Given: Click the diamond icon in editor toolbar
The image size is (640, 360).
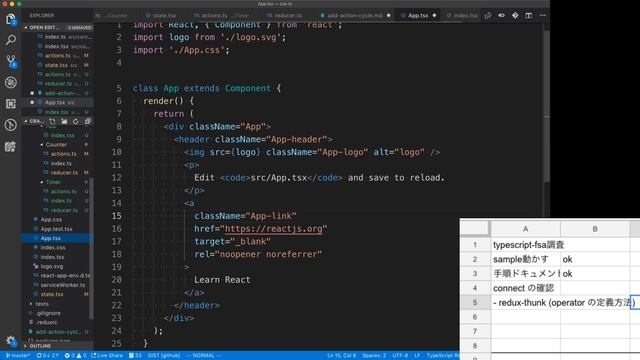Looking at the screenshot, I should tap(515, 16).
